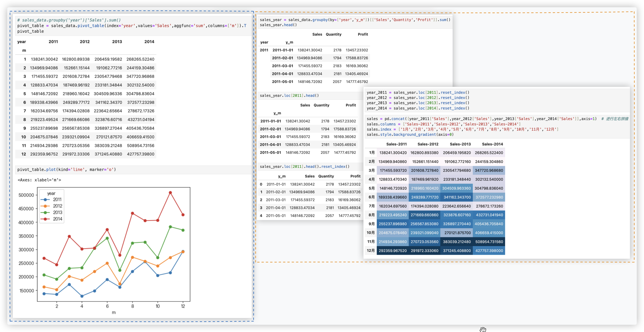Image resolution: width=644 pixels, height=332 pixels.
Task: Click the '<Axes: xlabel='m'>' output text
Action: coord(39,180)
